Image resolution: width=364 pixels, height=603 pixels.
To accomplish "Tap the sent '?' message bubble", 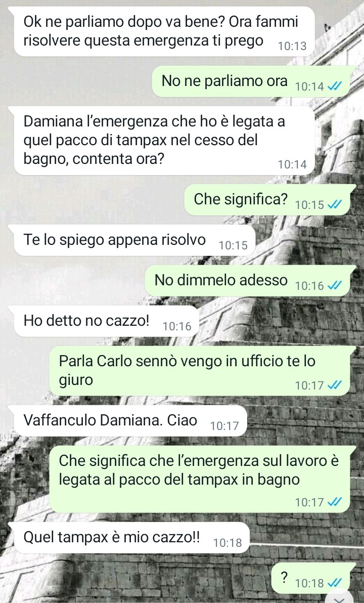I will click(x=313, y=578).
